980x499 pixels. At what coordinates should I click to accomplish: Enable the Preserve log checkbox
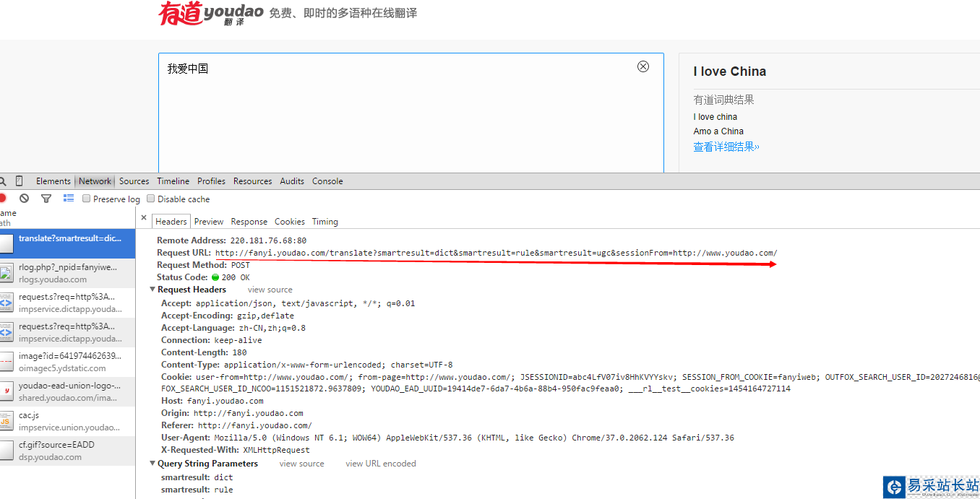(87, 199)
